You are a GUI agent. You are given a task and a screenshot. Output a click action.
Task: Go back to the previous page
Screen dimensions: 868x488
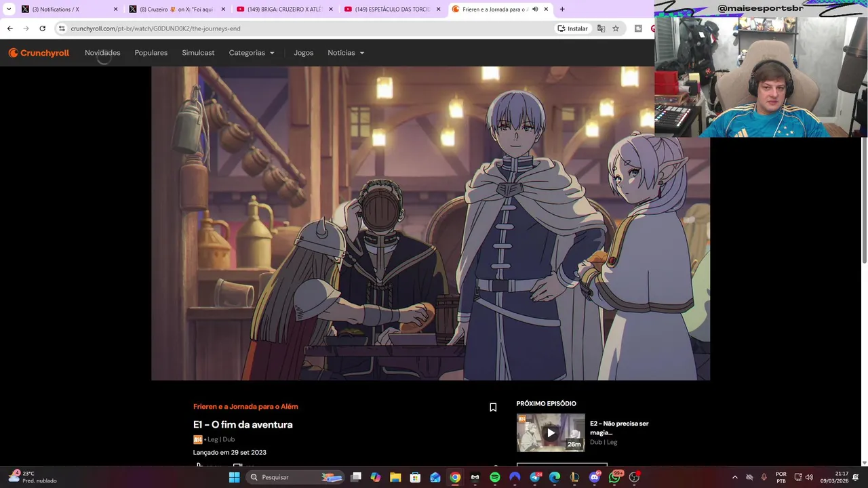pos(9,28)
